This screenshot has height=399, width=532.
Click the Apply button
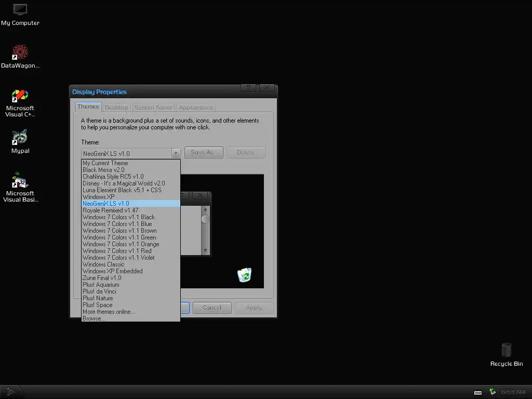coord(254,308)
